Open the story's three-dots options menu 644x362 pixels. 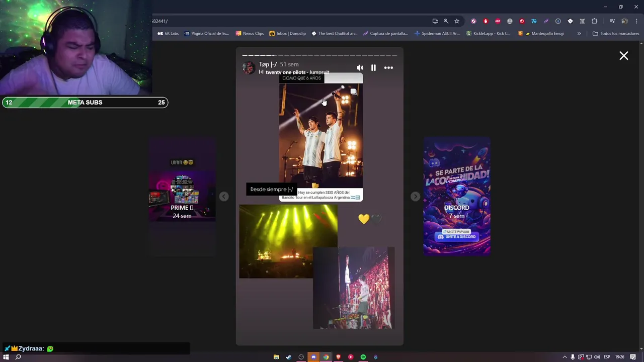click(388, 67)
